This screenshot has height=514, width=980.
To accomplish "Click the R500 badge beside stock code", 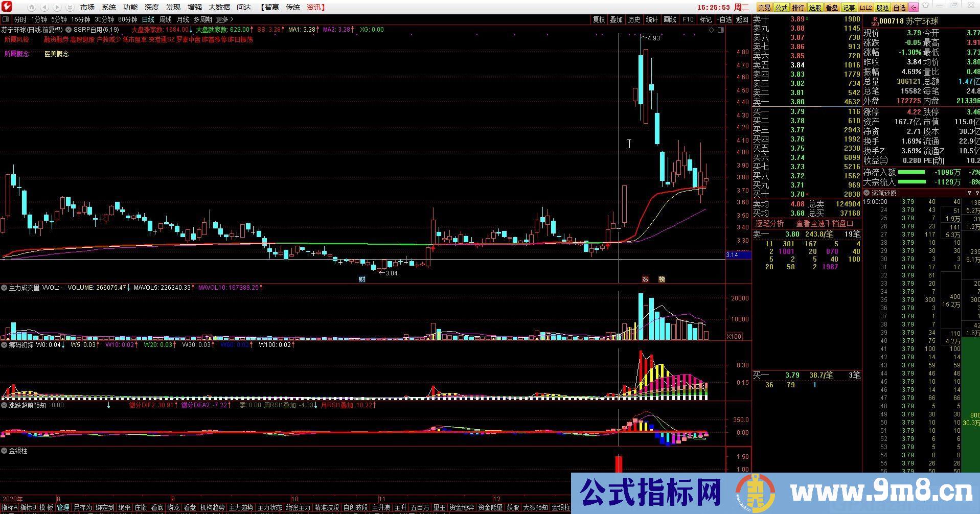I will 874,21.
